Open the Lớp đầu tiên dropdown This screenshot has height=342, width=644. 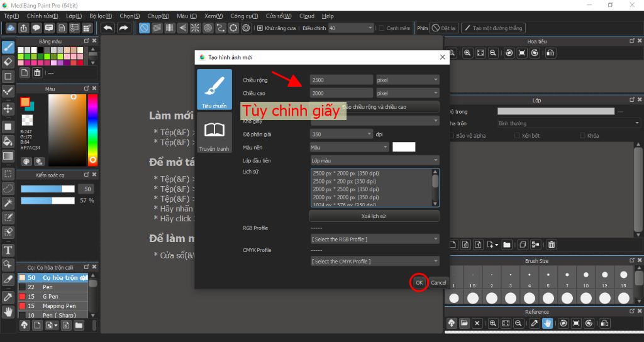click(x=375, y=160)
